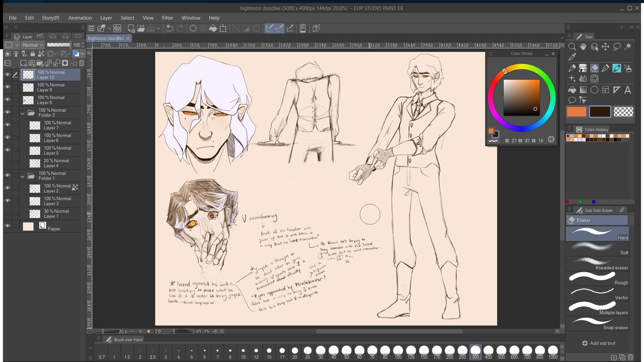Screen dimensions: 644x362
Task: Open the save icon dropdown arrow
Action: pyautogui.click(x=160, y=28)
